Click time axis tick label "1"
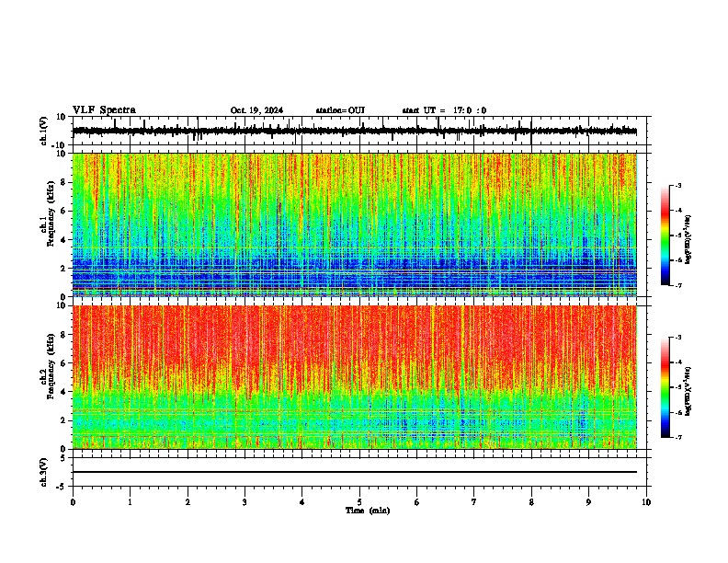The width and height of the screenshot is (728, 563). coord(130,502)
